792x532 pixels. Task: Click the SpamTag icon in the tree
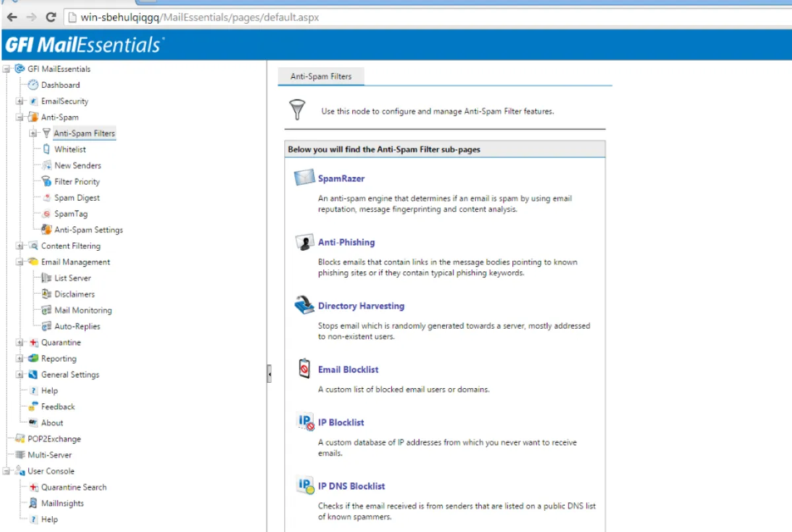pyautogui.click(x=46, y=214)
